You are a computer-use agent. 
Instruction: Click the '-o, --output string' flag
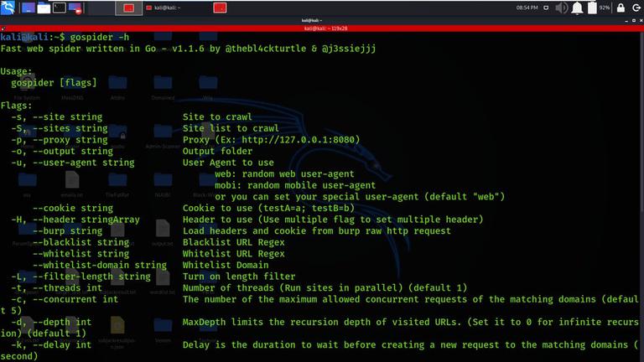coord(62,151)
